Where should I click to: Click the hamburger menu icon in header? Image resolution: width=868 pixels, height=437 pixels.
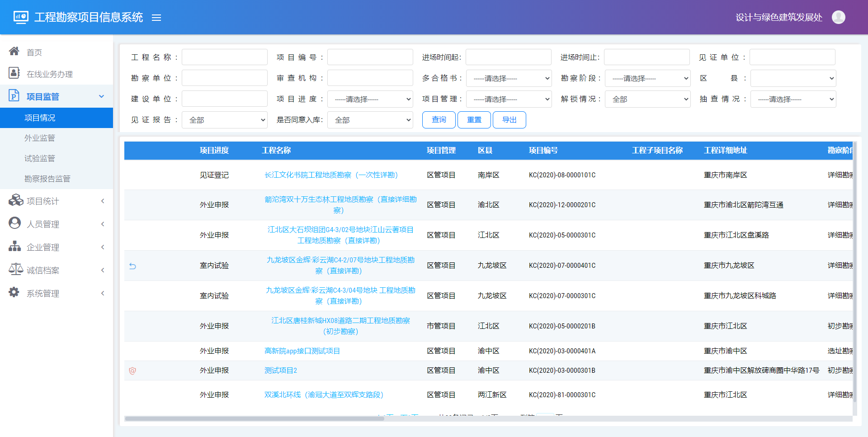click(156, 18)
